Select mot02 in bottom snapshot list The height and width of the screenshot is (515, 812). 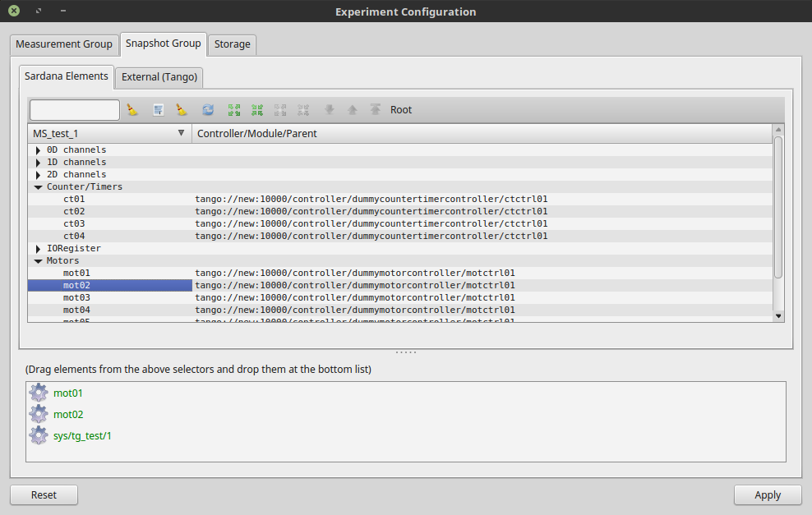click(68, 415)
